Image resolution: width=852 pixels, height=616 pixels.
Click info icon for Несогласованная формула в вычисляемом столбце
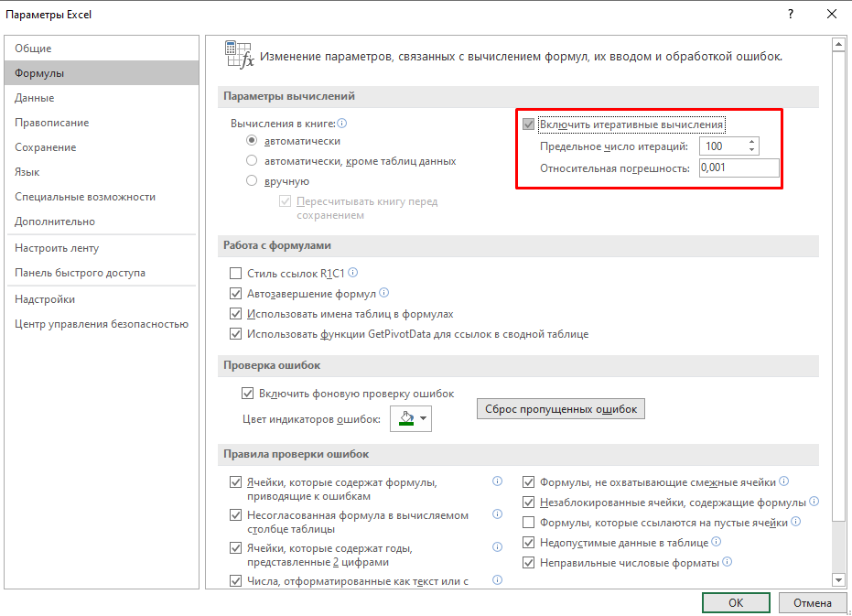[497, 514]
